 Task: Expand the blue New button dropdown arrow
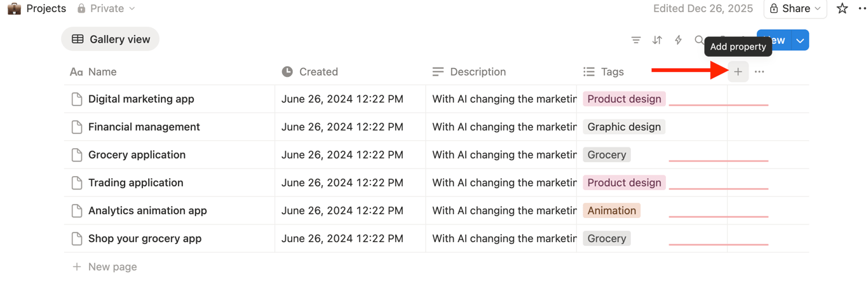pyautogui.click(x=800, y=41)
